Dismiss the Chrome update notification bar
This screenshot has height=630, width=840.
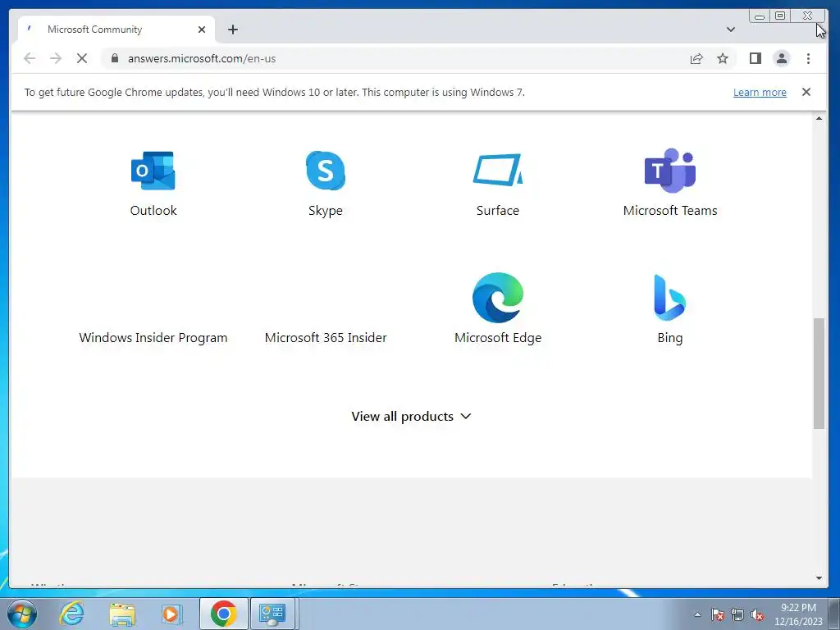click(x=806, y=92)
